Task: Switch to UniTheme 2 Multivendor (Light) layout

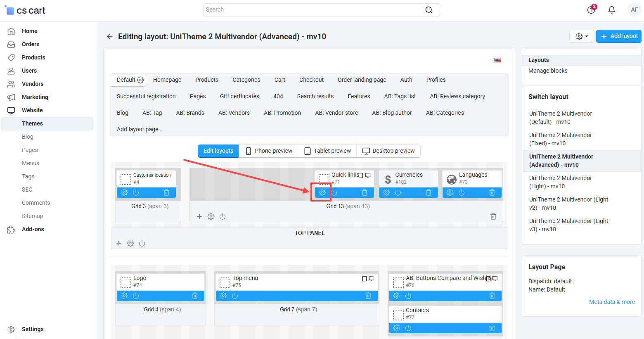Action: coord(561,182)
